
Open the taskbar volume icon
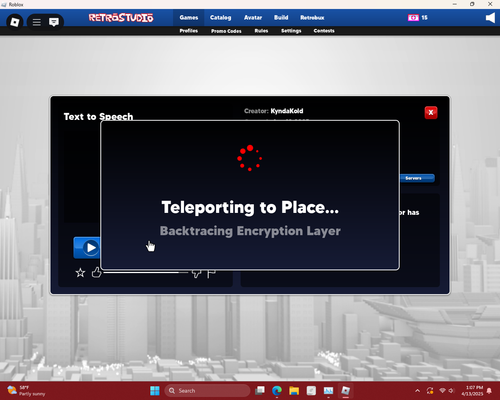[x=452, y=391]
